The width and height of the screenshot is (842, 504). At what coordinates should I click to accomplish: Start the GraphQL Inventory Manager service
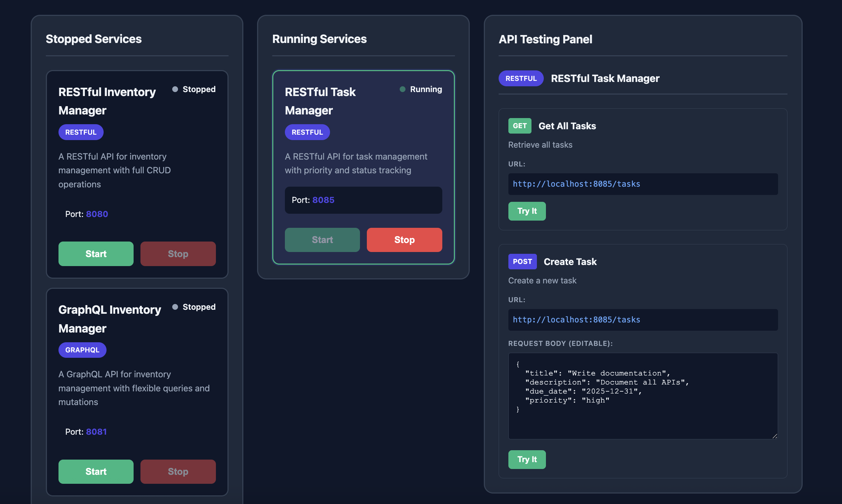96,471
